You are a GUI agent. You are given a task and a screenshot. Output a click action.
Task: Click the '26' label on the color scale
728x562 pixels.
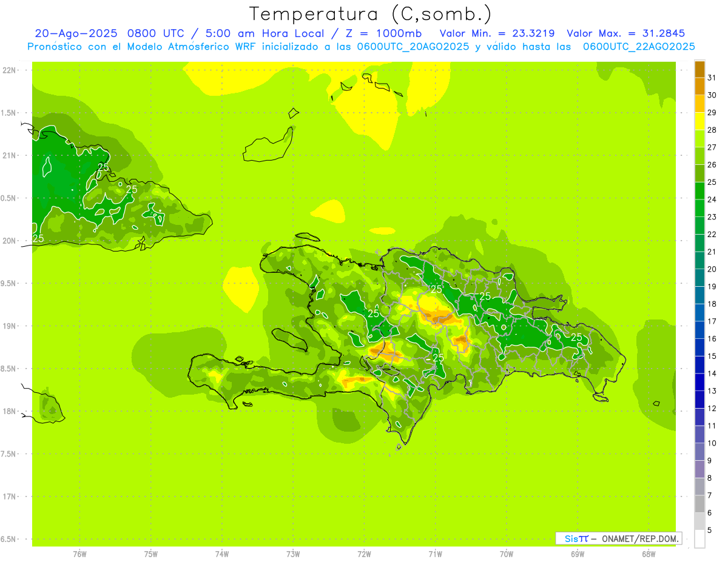pos(712,165)
